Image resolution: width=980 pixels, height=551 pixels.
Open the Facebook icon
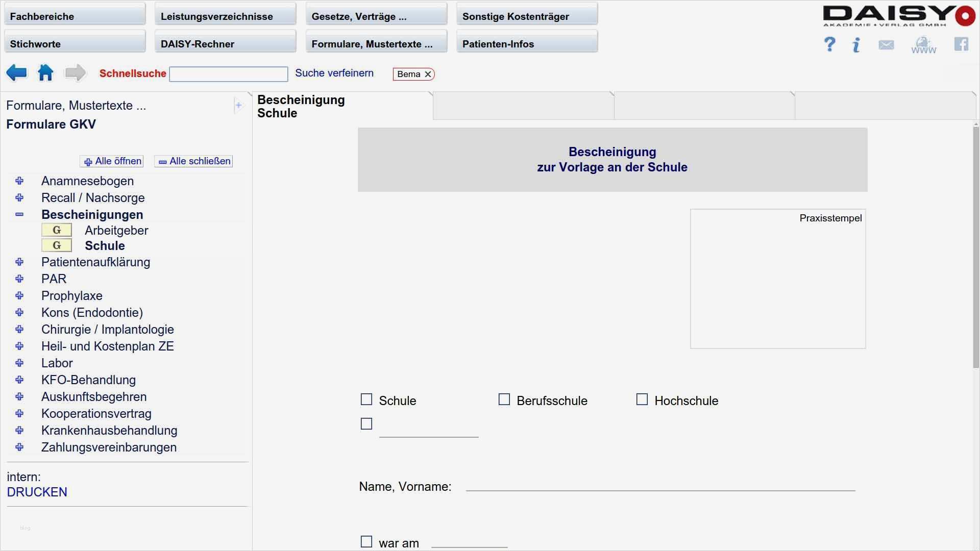(x=961, y=44)
